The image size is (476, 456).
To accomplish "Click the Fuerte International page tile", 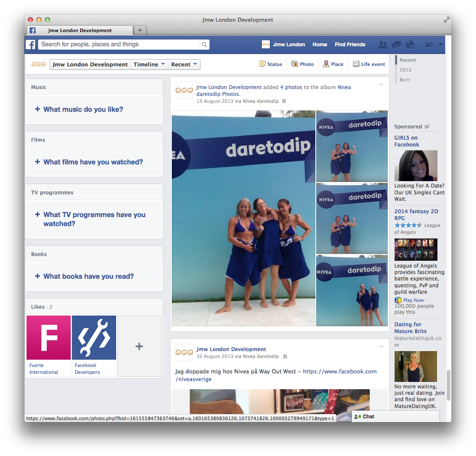I will click(48, 337).
